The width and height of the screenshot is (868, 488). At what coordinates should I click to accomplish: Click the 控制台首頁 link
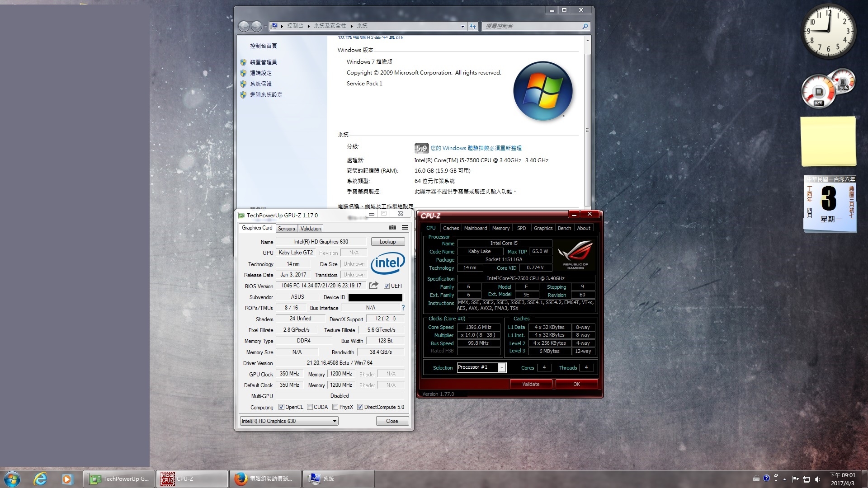(264, 46)
